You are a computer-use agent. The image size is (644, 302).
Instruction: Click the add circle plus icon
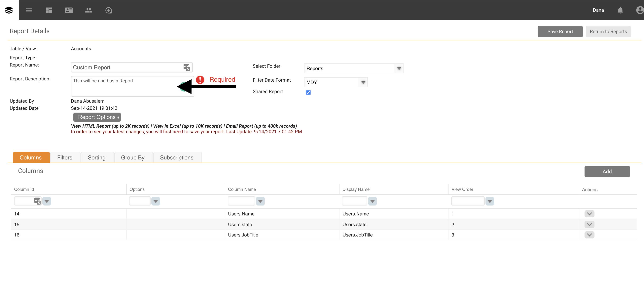[x=109, y=10]
